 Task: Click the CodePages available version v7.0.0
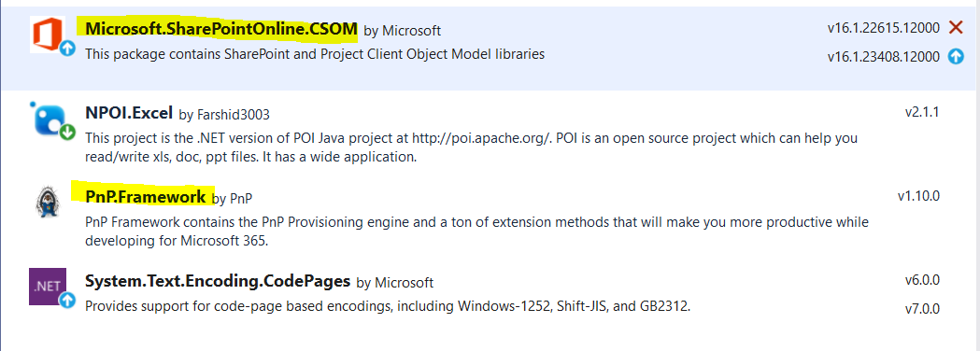(x=922, y=309)
